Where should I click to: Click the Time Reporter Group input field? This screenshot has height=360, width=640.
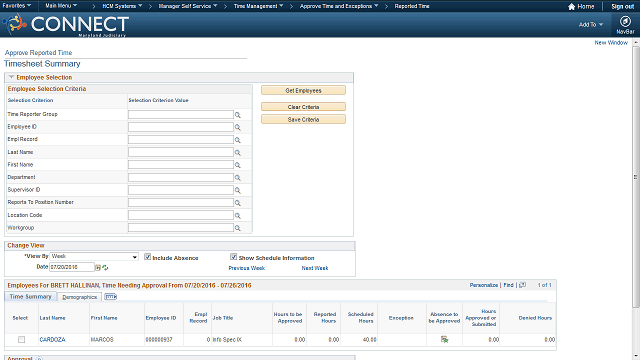click(x=181, y=115)
